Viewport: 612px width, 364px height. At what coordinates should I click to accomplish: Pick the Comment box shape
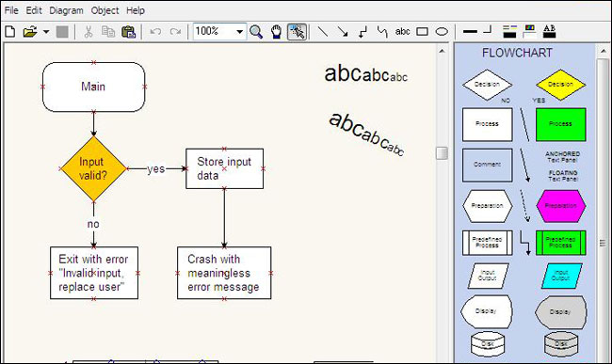(x=487, y=165)
